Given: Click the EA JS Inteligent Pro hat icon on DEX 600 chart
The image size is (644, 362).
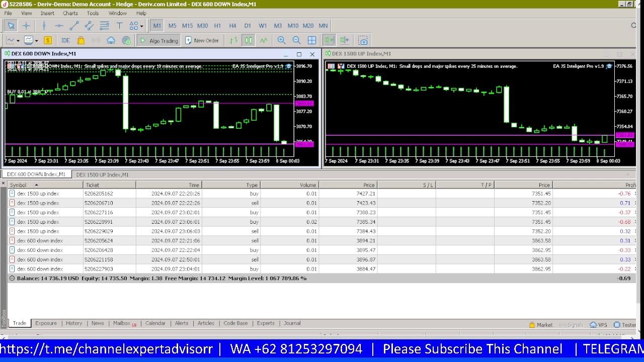Looking at the screenshot, I should (x=289, y=66).
